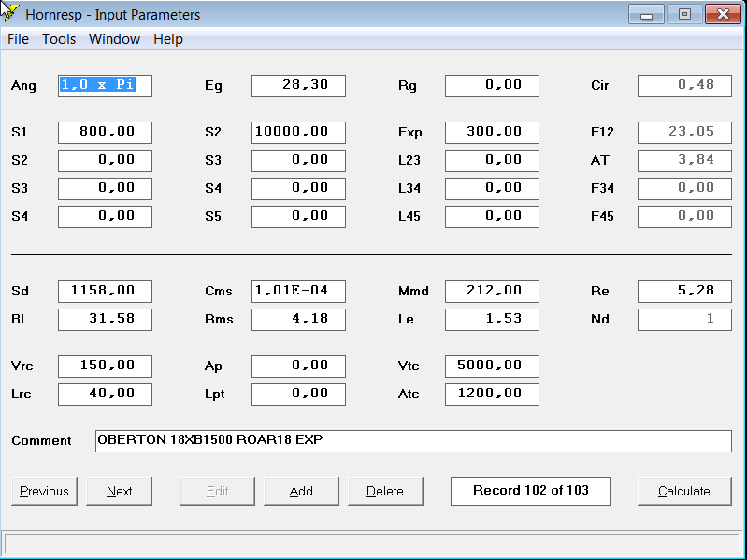Click the Cms field showing 1,01E-04

pyautogui.click(x=298, y=292)
